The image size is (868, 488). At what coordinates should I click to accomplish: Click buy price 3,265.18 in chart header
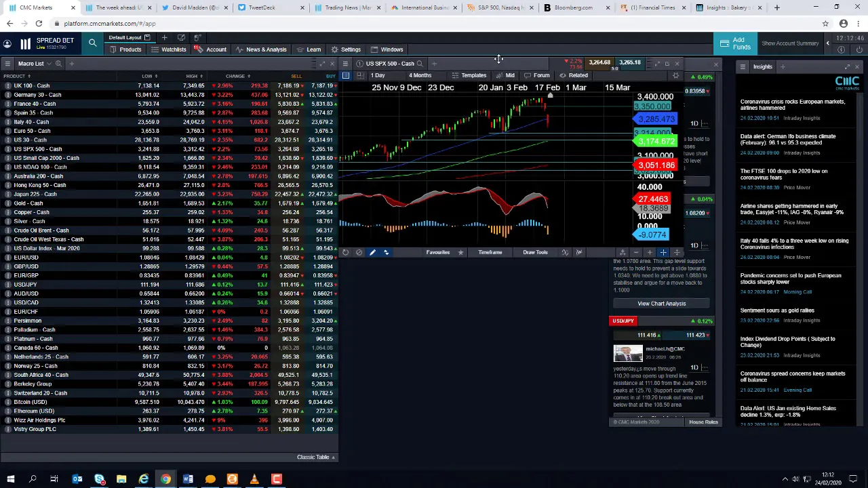[x=630, y=62]
